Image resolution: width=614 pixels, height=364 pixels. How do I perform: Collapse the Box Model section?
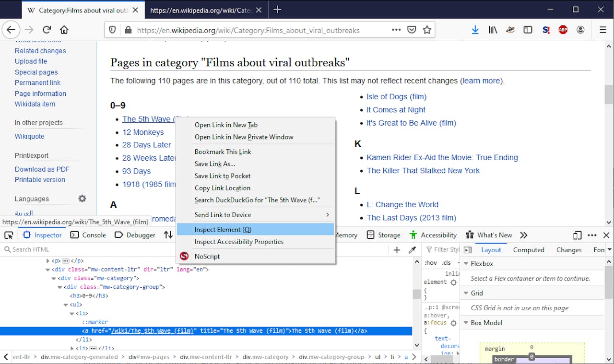(x=466, y=323)
